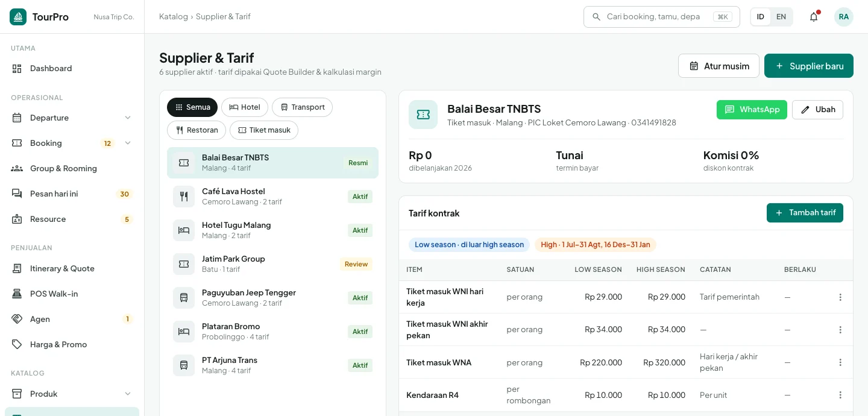Viewport: 868px width, 416px height.
Task: Filter suppliers by Tiket masuk
Action: point(264,130)
